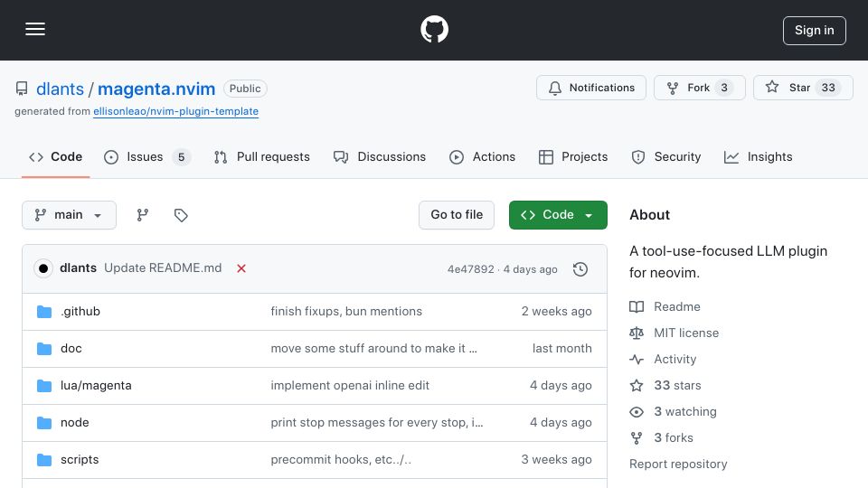This screenshot has width=868, height=488.
Task: Click the Activity pulse icon
Action: coord(637,359)
